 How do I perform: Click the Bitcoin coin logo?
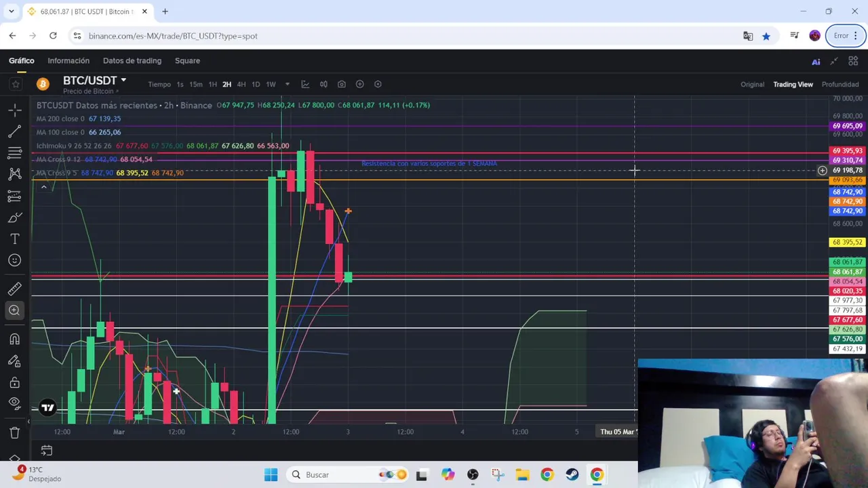43,84
